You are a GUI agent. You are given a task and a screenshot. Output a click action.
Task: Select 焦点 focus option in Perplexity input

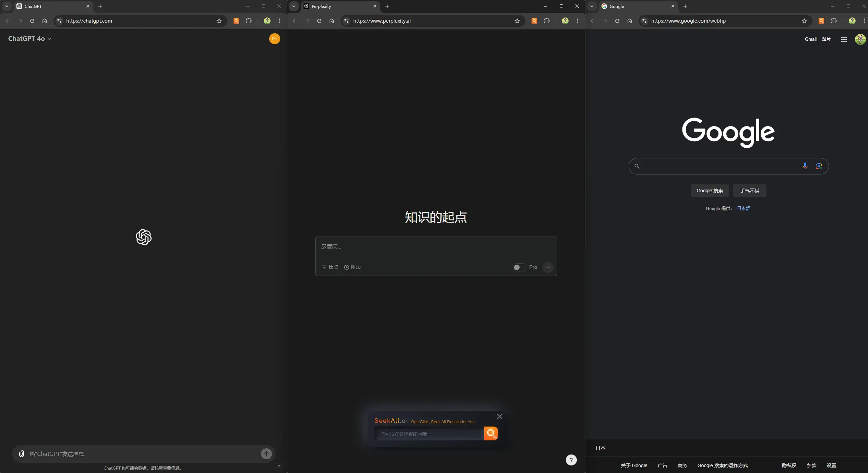point(330,267)
